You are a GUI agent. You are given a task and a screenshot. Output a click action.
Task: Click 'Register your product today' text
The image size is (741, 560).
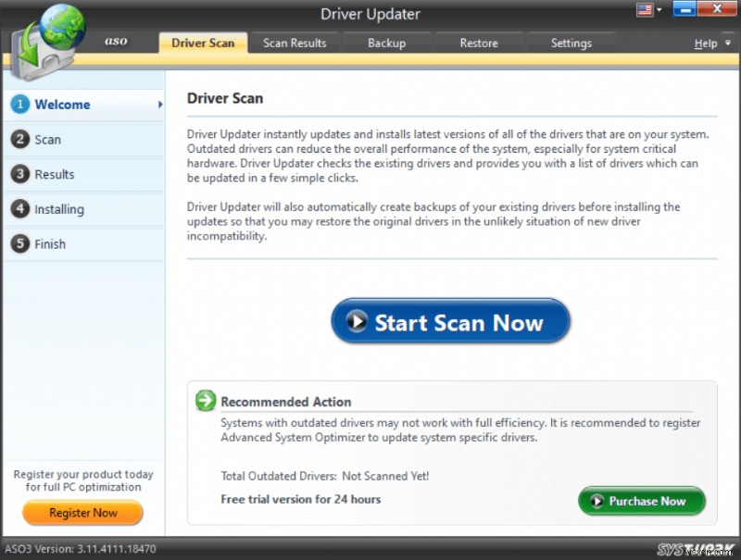83,474
